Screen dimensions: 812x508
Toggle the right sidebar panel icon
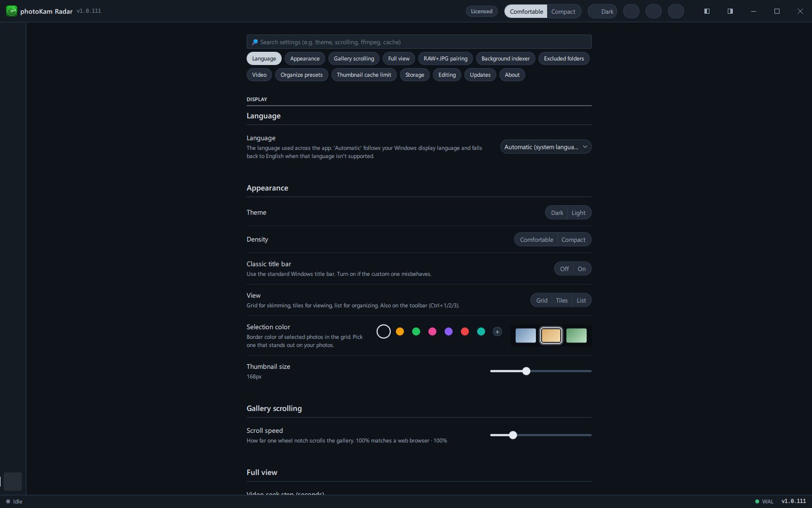pyautogui.click(x=730, y=11)
